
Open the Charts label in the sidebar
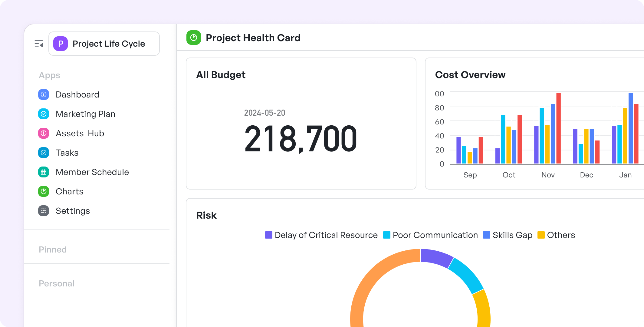[70, 191]
